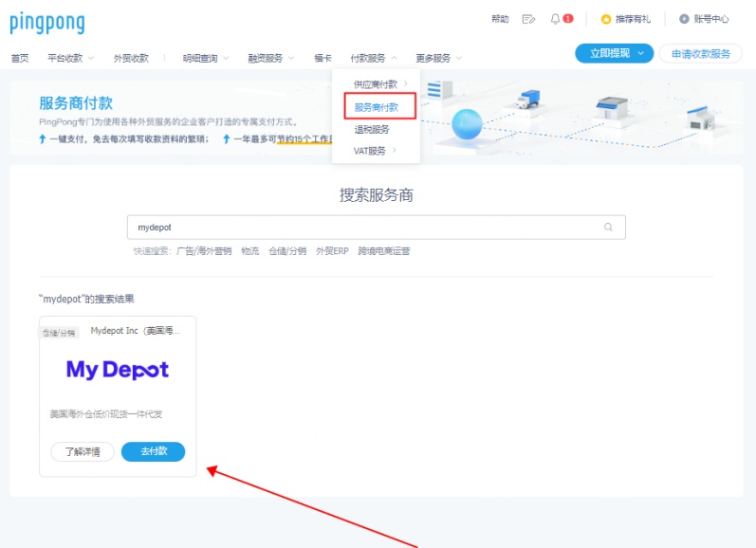
Task: Open 外贸收款 menu item
Action: 131,59
